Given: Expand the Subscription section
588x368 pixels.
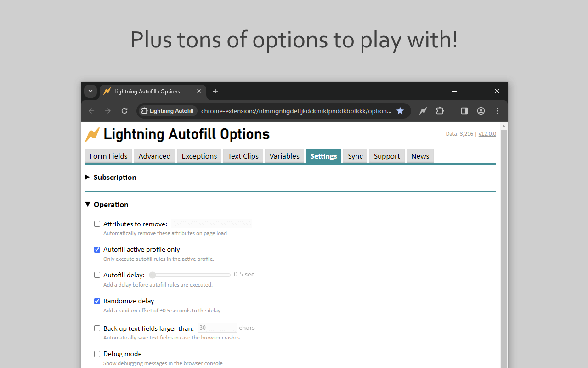Looking at the screenshot, I should [x=111, y=177].
